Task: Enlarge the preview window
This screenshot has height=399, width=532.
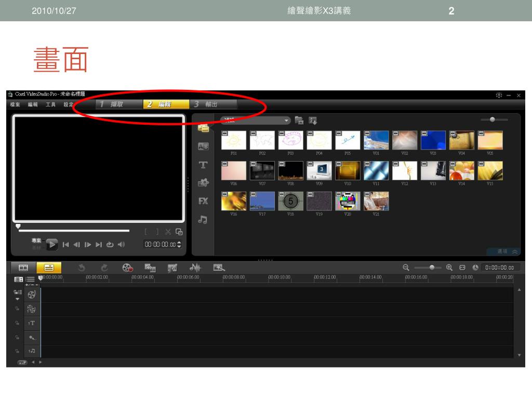Action: click(179, 232)
